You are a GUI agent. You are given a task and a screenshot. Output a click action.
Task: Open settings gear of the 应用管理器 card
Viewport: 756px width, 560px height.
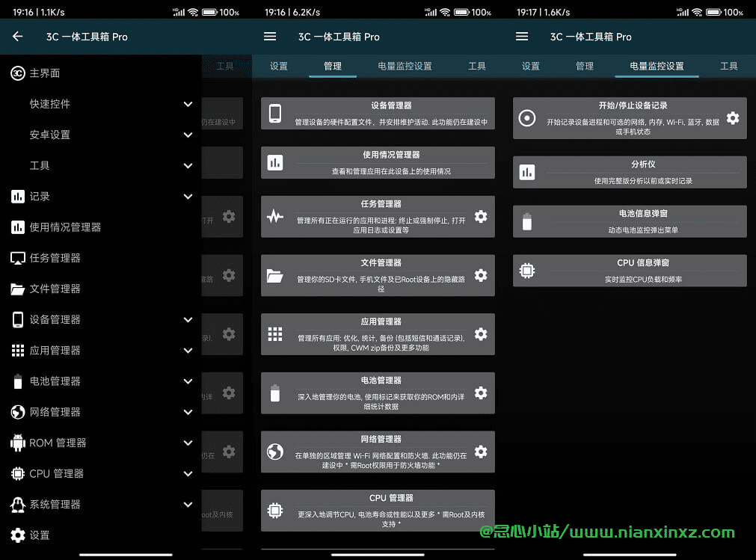tap(481, 334)
